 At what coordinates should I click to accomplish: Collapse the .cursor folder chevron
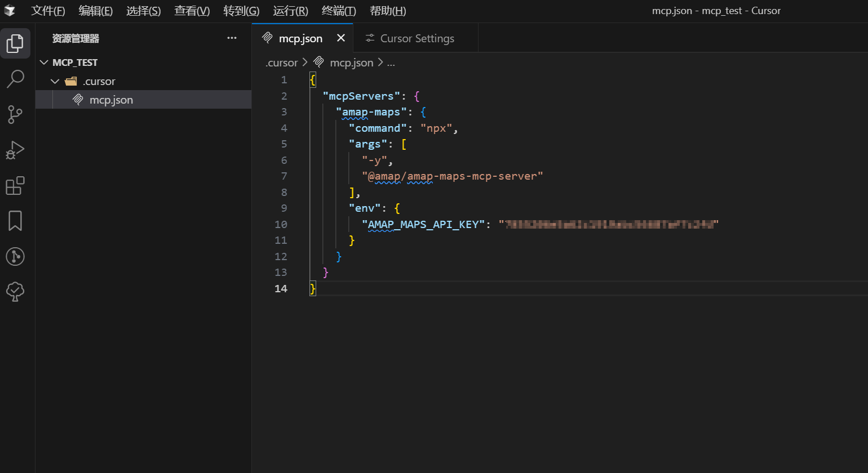tap(55, 81)
